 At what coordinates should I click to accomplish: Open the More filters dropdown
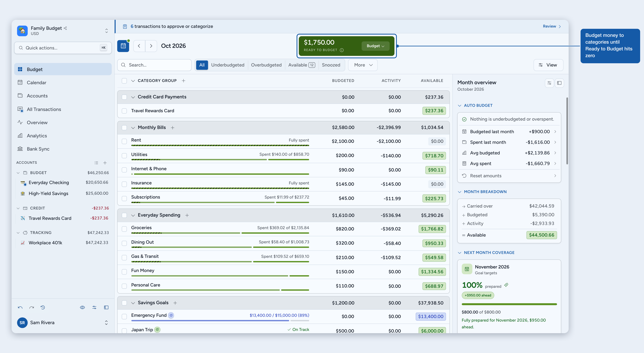[x=363, y=65]
